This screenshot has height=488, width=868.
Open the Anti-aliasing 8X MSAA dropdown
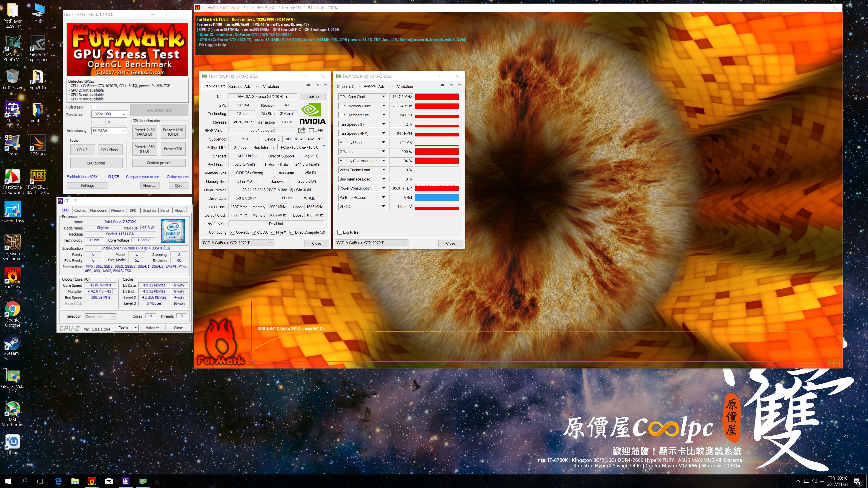109,131
